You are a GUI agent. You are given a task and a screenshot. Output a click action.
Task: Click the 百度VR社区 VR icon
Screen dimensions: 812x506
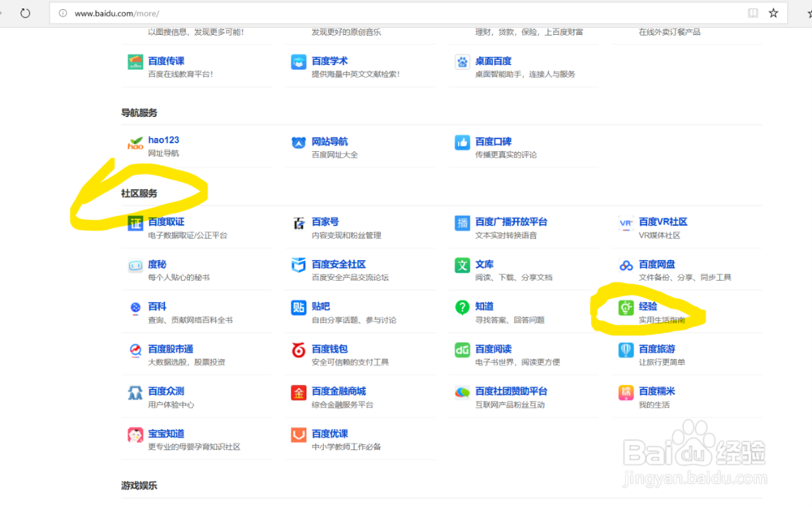[625, 223]
